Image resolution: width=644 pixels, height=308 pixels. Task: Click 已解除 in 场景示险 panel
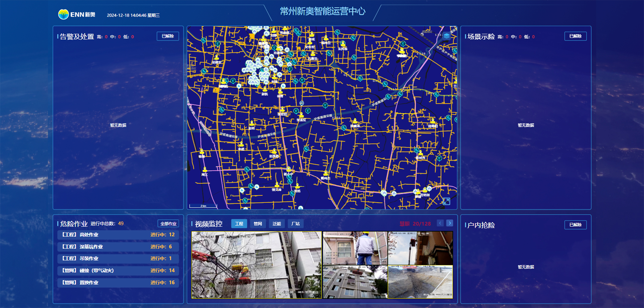click(575, 36)
